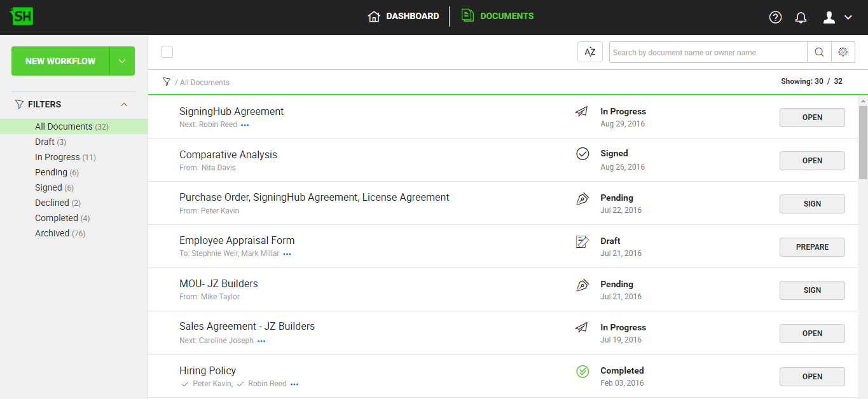Click Sign for MOU- JZ Builders

(x=812, y=290)
